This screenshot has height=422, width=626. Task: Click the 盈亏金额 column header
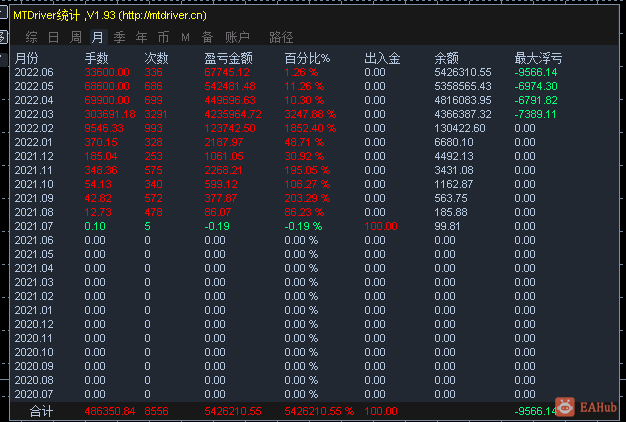tap(228, 59)
